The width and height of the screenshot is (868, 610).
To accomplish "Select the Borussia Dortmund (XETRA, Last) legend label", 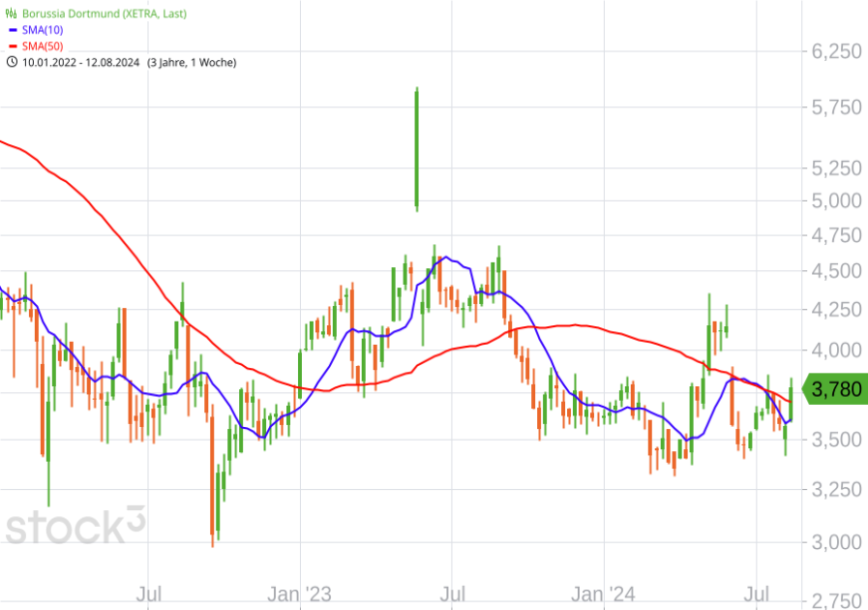I will coord(105,14).
